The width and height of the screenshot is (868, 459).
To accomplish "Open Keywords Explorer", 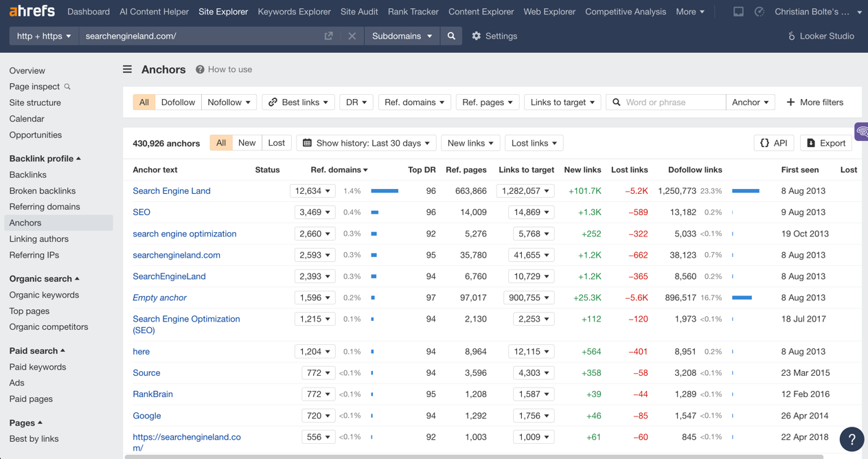I will [x=294, y=12].
